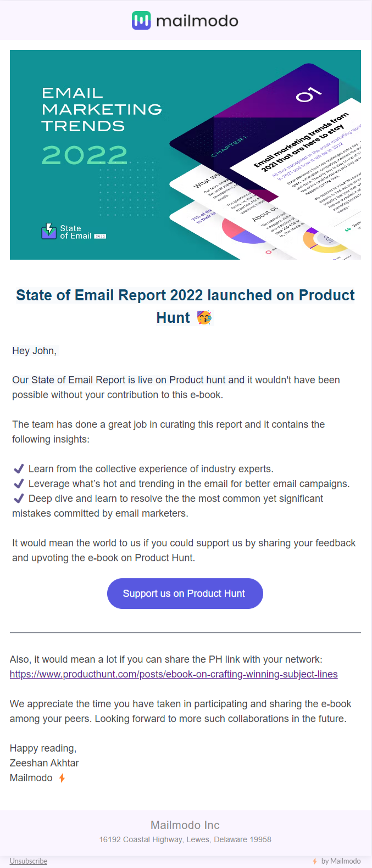Click the checkmark beside industry experts insight
Viewport: 372px width, 868px height.
(18, 468)
